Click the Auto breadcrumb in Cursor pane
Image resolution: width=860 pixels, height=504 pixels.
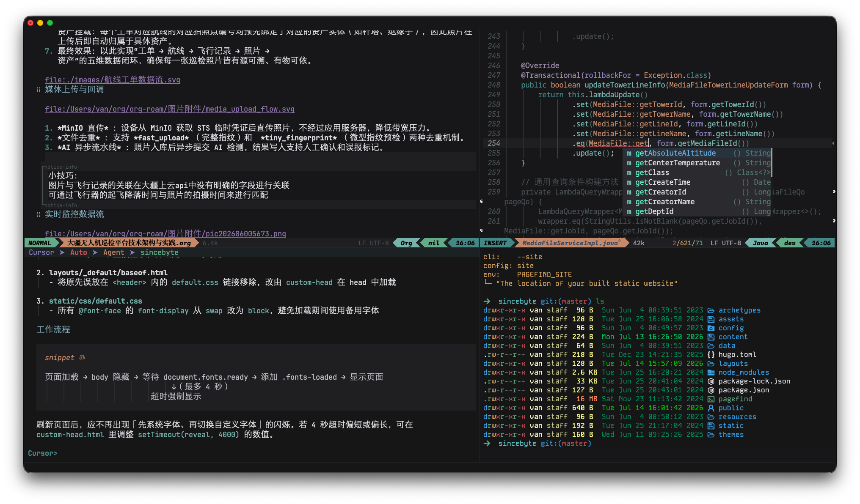tap(79, 252)
